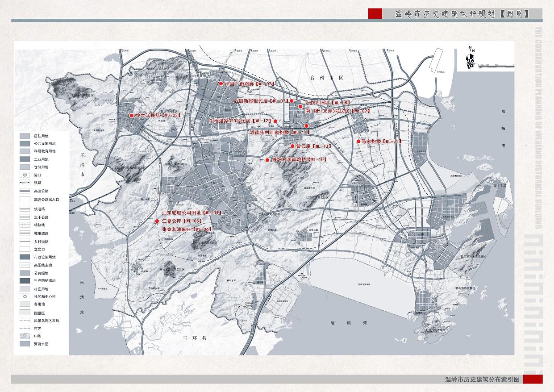Screen dimensions: 554x392
Task: Click the red square in the top header
Action: coord(375,14)
